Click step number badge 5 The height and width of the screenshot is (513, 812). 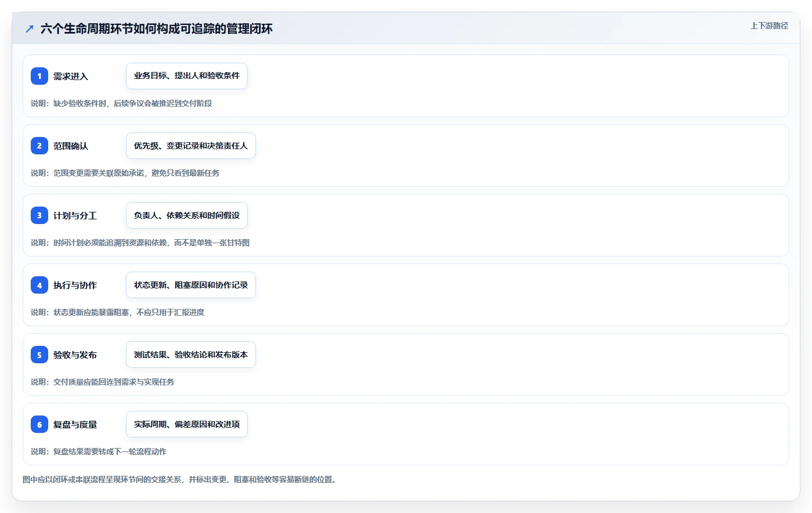(x=39, y=355)
